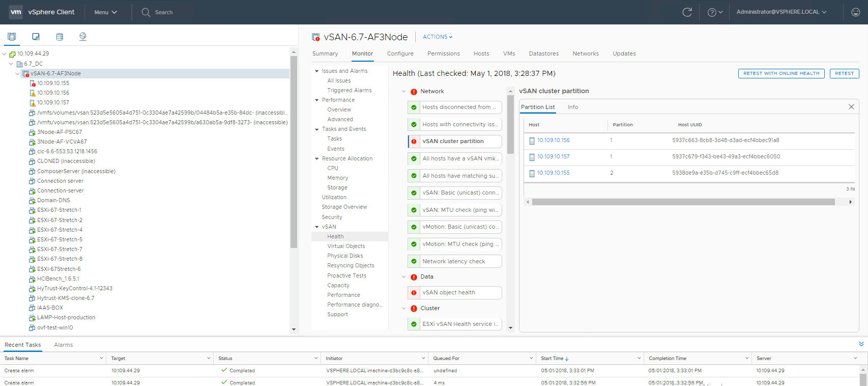Open the Networking inventory view icon
868x386 pixels.
point(83,37)
